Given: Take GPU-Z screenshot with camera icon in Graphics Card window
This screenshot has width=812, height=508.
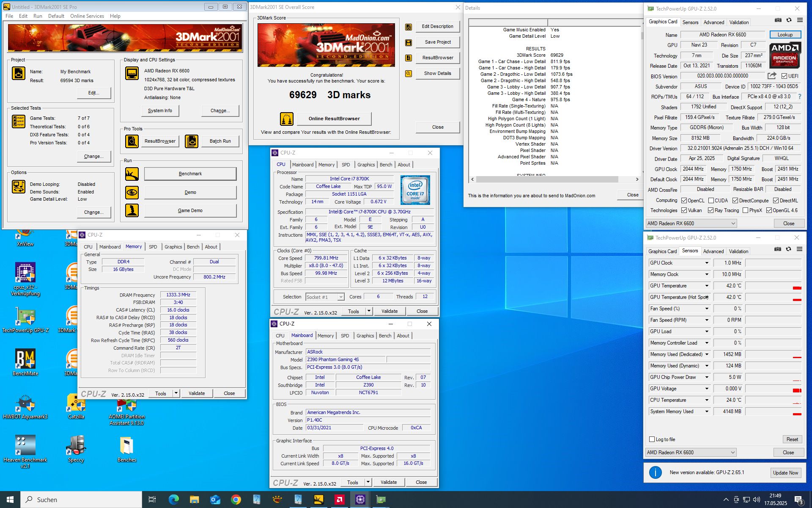Looking at the screenshot, I should point(778,20).
